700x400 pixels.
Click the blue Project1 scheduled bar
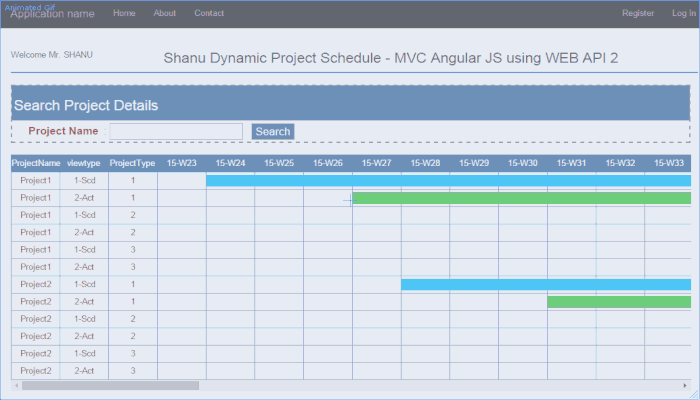pos(448,181)
